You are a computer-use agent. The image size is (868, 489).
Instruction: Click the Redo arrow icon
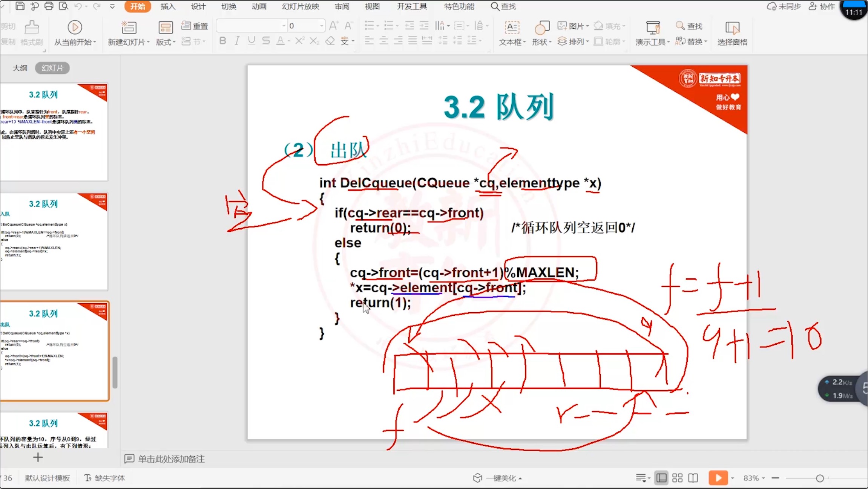(x=97, y=6)
